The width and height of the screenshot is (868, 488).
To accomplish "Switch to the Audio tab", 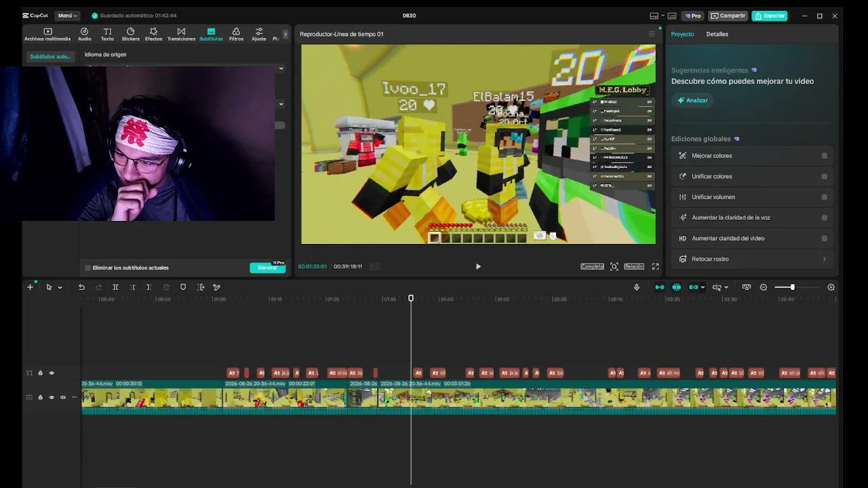I will tap(84, 35).
